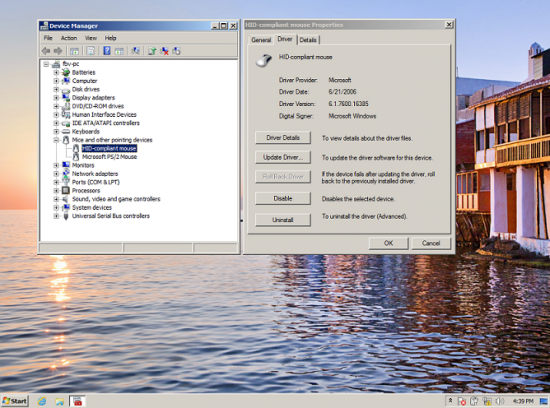Click the Driver Details button
550x408 pixels.
283,138
